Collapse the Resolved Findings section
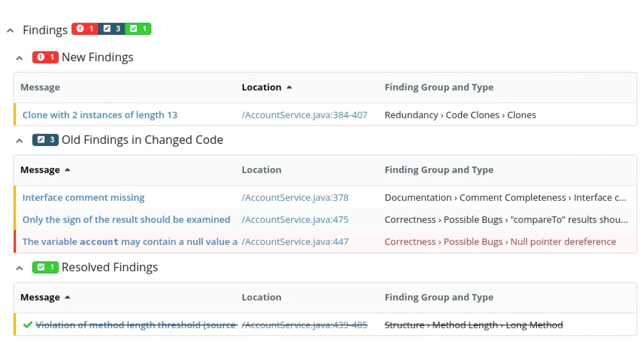 (x=20, y=268)
